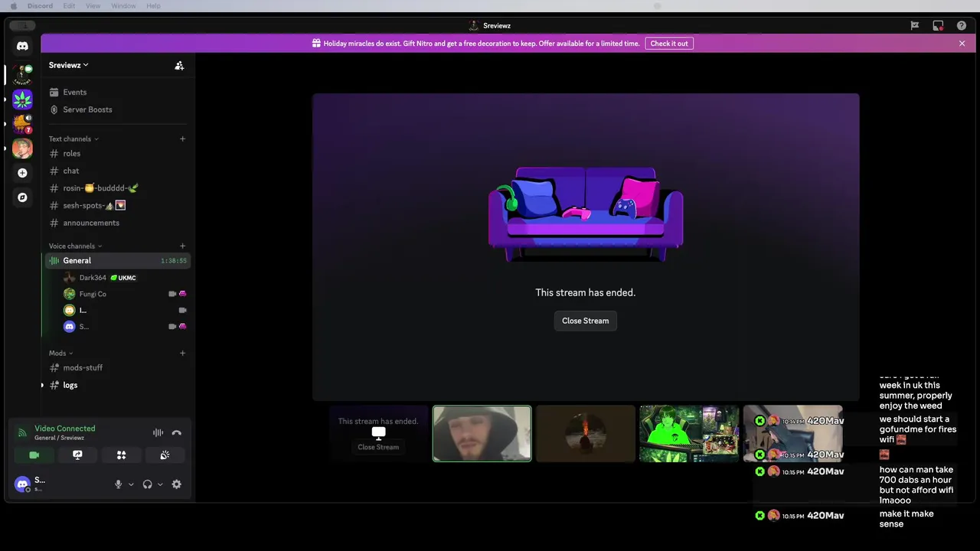Open the View menu in menu bar

93,5
